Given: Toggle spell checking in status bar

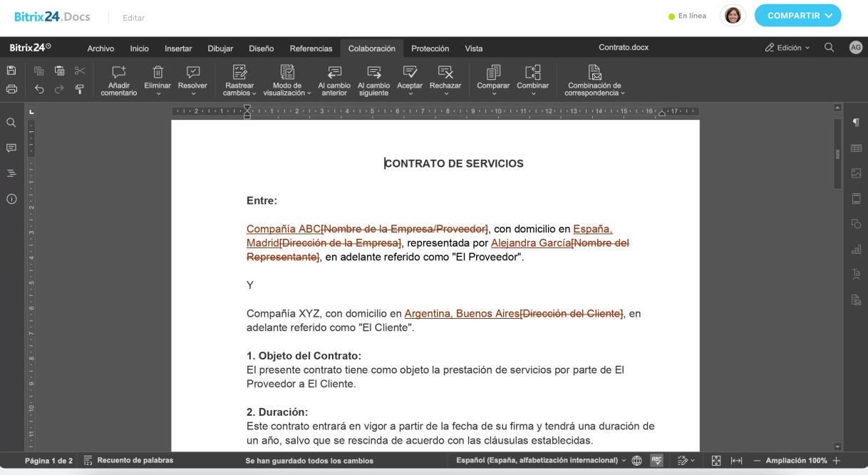Looking at the screenshot, I should click(656, 461).
